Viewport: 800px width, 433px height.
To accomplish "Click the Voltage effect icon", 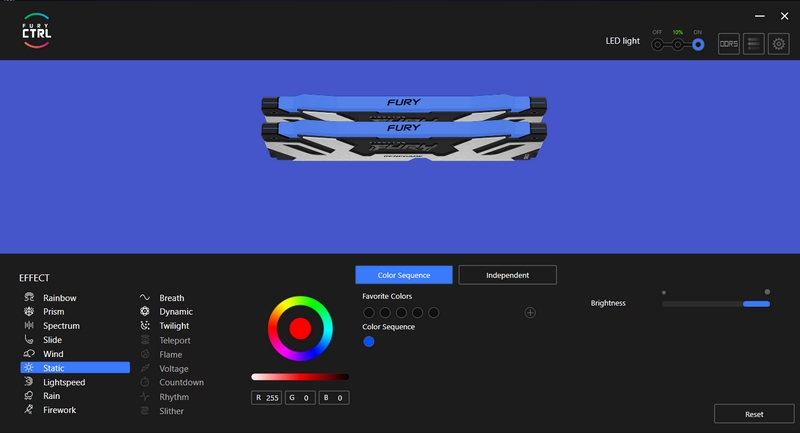I will (x=145, y=368).
